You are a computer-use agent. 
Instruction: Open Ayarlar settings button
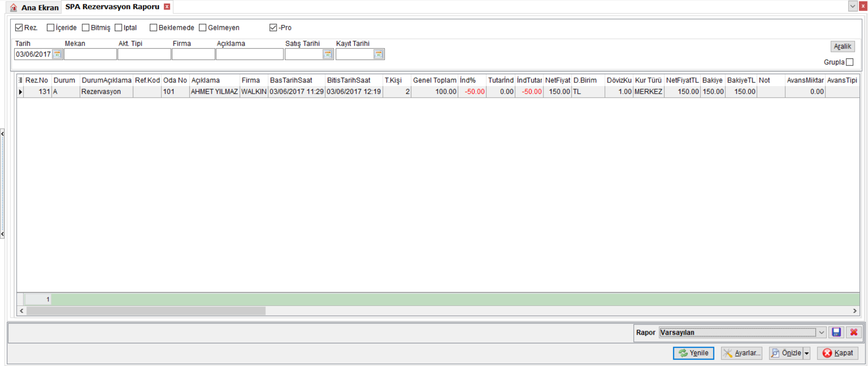click(x=741, y=353)
